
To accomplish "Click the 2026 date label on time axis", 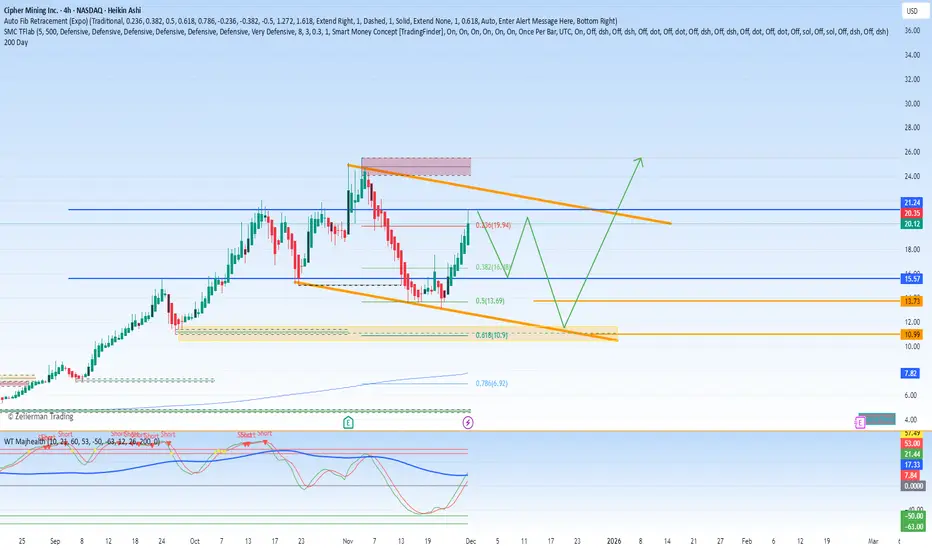I will tap(614, 541).
